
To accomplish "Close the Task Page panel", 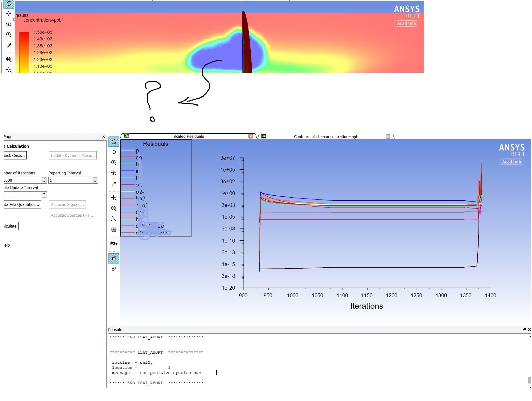I will coord(103,137).
